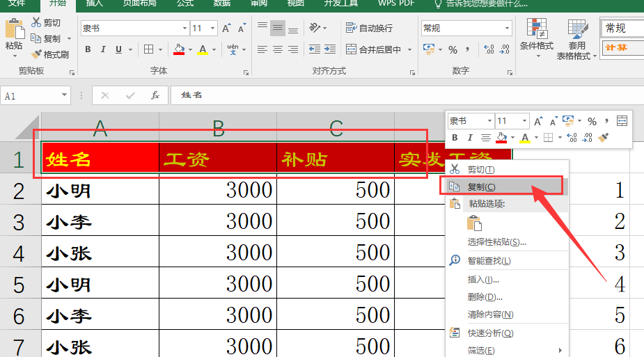Decrease indent in ribbon
The image size is (644, 357).
(315, 49)
